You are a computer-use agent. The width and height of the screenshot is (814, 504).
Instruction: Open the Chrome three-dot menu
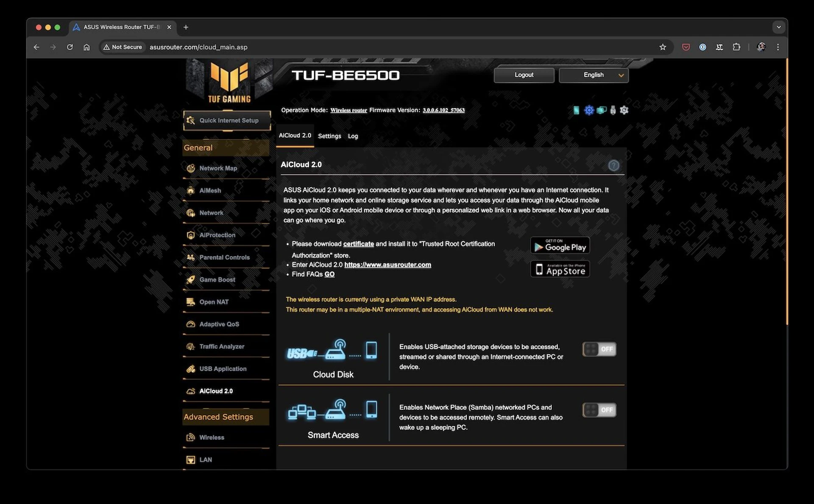[x=778, y=47]
